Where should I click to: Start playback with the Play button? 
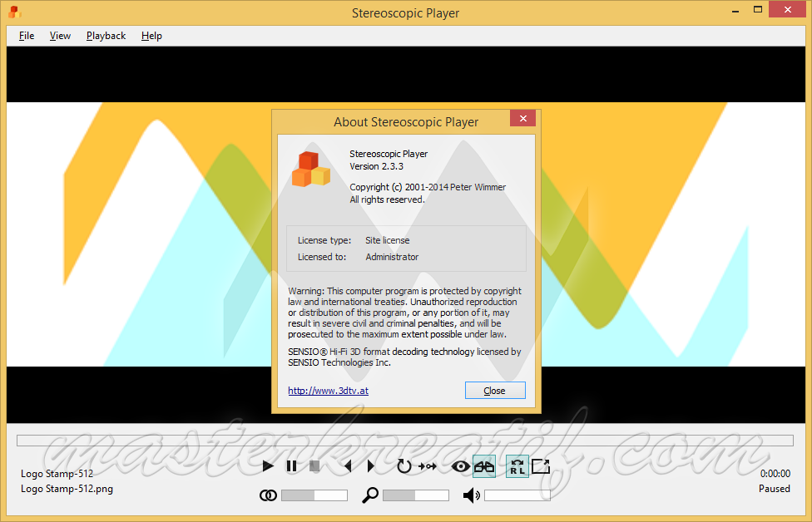click(x=268, y=466)
